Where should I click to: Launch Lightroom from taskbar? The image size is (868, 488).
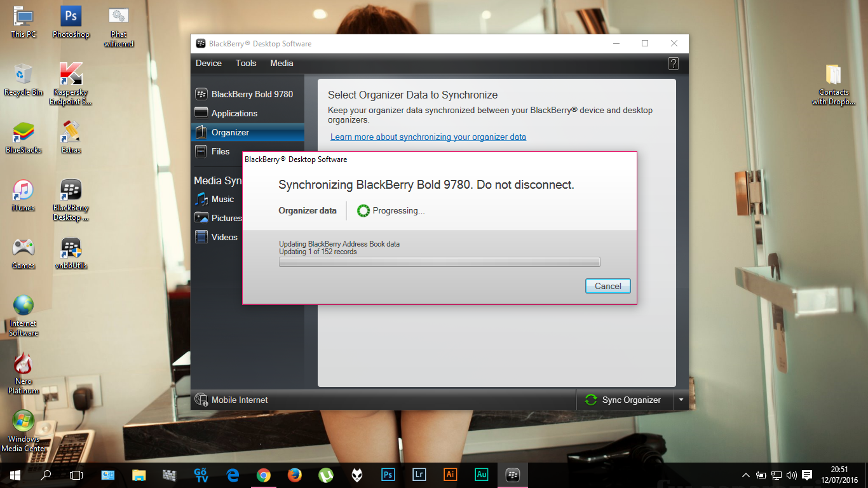pyautogui.click(x=419, y=475)
